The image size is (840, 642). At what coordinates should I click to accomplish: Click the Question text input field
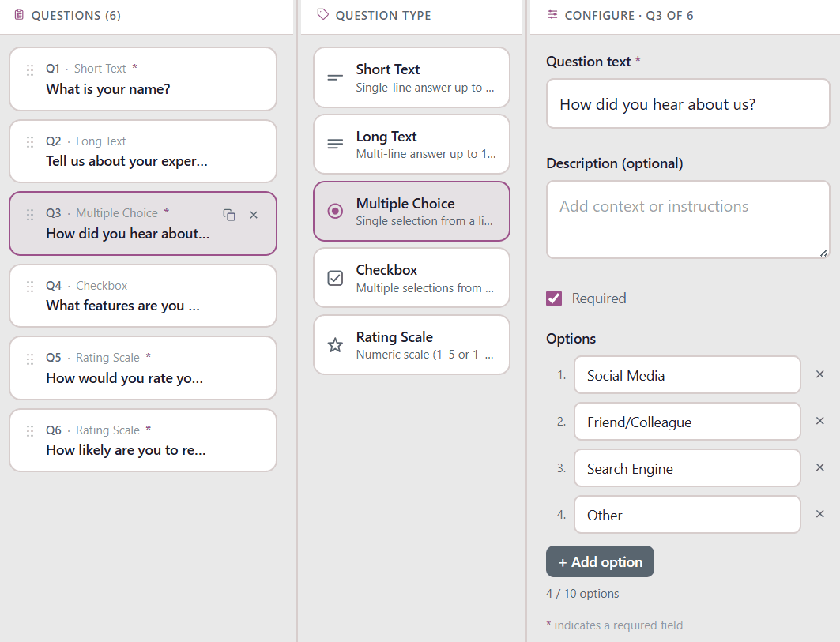click(x=687, y=103)
